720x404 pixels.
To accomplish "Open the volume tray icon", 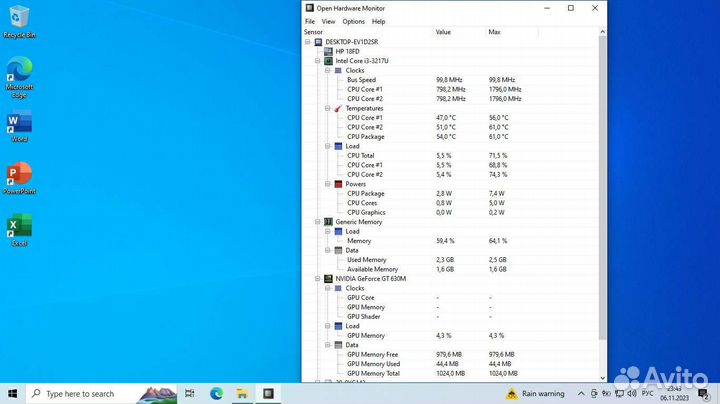I will coord(632,393).
